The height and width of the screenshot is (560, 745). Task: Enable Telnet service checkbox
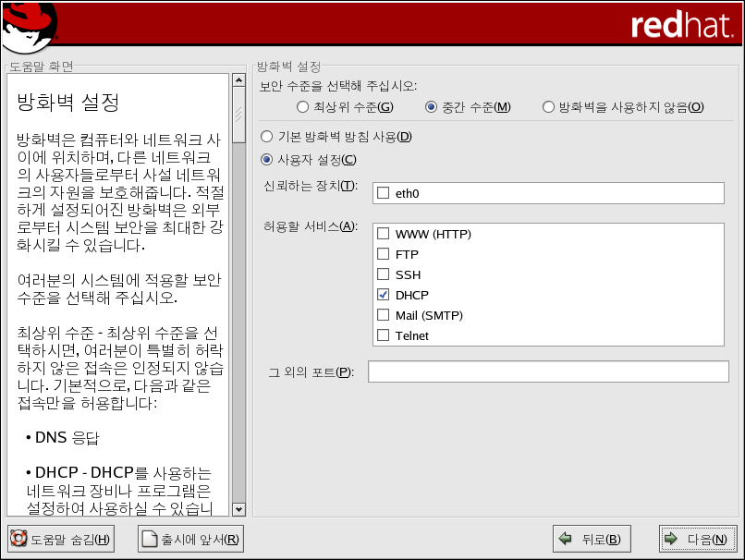point(383,335)
